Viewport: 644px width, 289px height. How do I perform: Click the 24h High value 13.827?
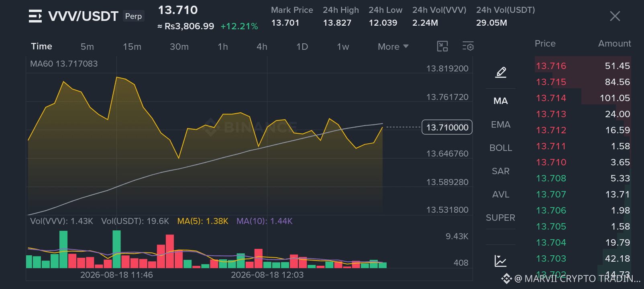point(337,23)
